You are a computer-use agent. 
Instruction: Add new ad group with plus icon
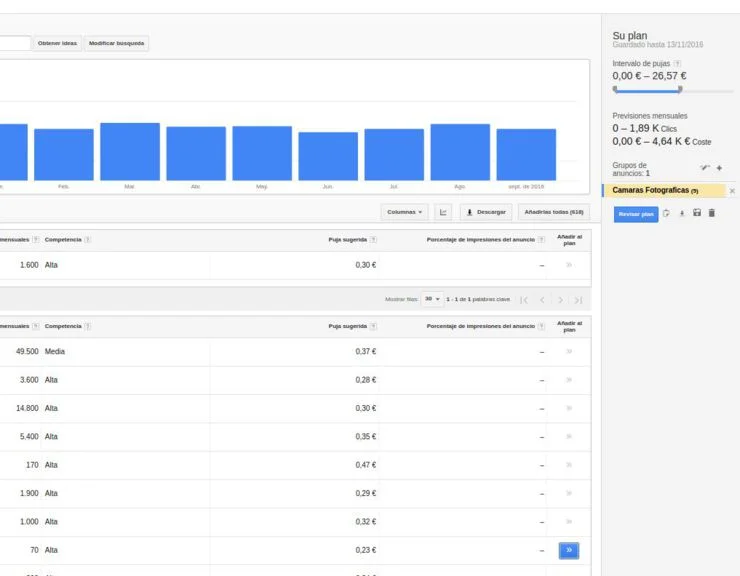(x=719, y=168)
